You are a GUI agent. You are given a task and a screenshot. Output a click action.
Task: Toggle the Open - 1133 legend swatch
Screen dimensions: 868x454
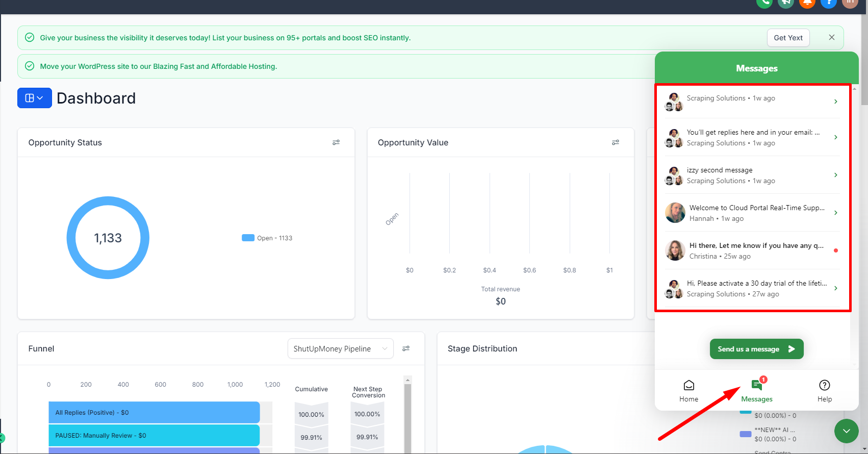pyautogui.click(x=248, y=238)
